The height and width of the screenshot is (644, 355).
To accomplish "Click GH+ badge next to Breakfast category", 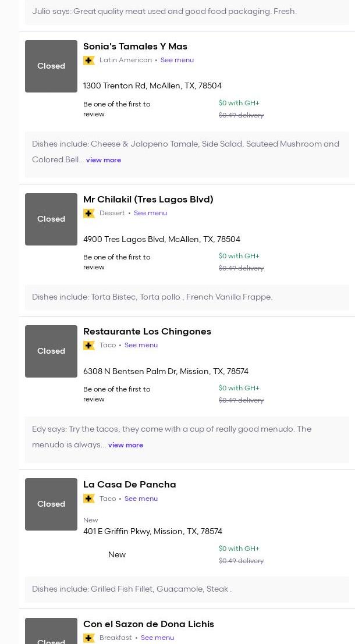I will 89,638.
